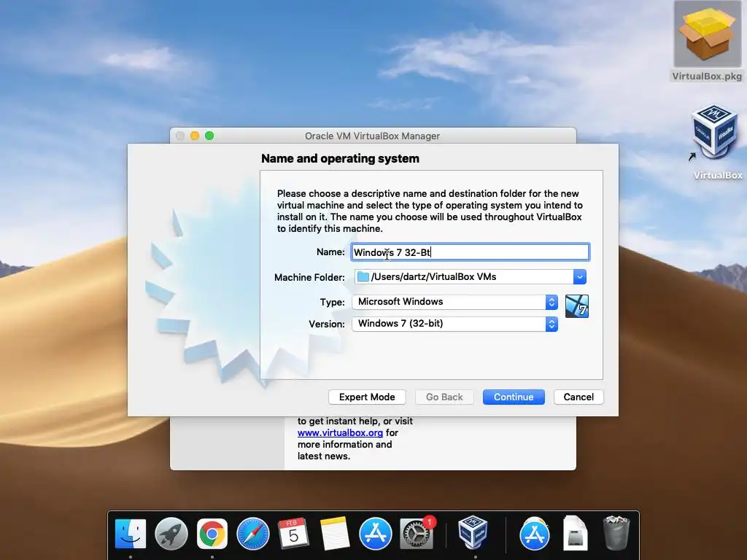Open Finder from the dock

(x=130, y=534)
